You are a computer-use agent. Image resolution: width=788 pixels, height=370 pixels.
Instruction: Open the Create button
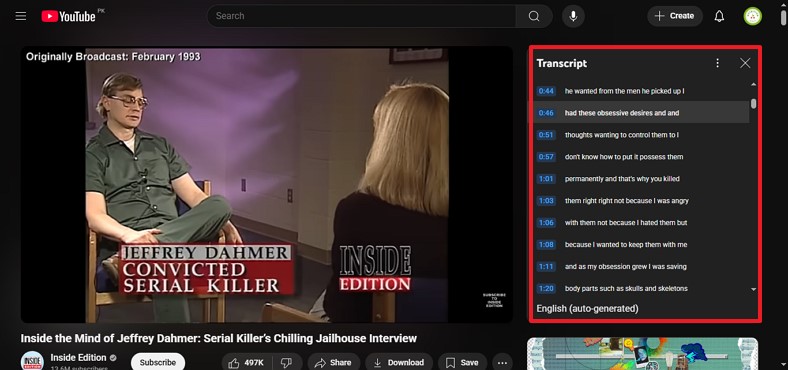tap(674, 16)
